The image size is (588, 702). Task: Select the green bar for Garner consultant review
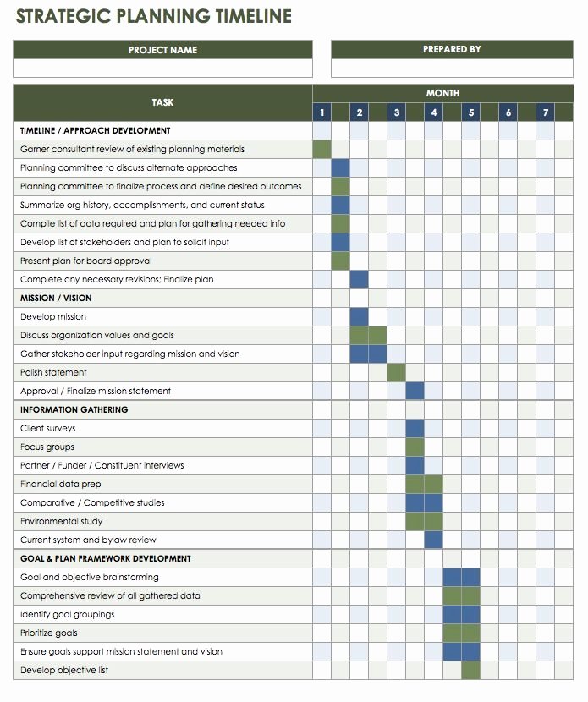click(322, 149)
